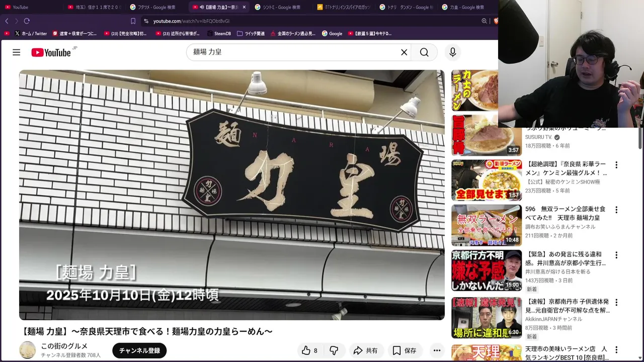Run search with the magnifier button
This screenshot has height=362, width=644.
(424, 52)
